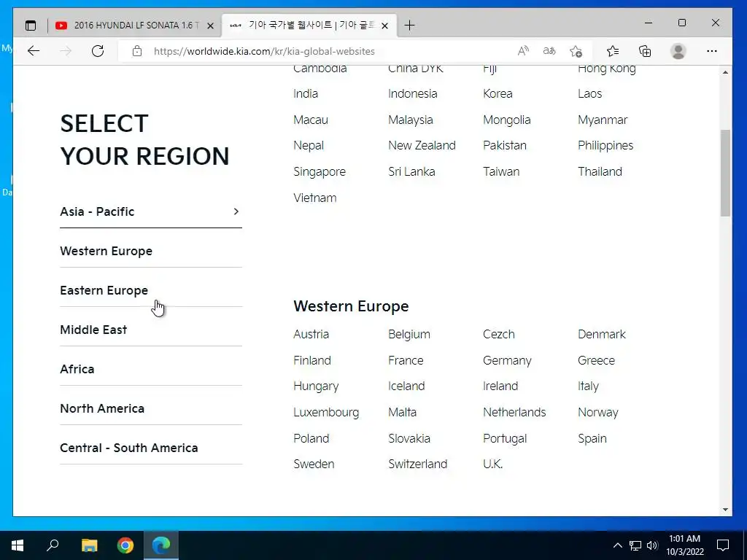Click the scrollbar up arrow
The height and width of the screenshot is (560, 747).
725,72
